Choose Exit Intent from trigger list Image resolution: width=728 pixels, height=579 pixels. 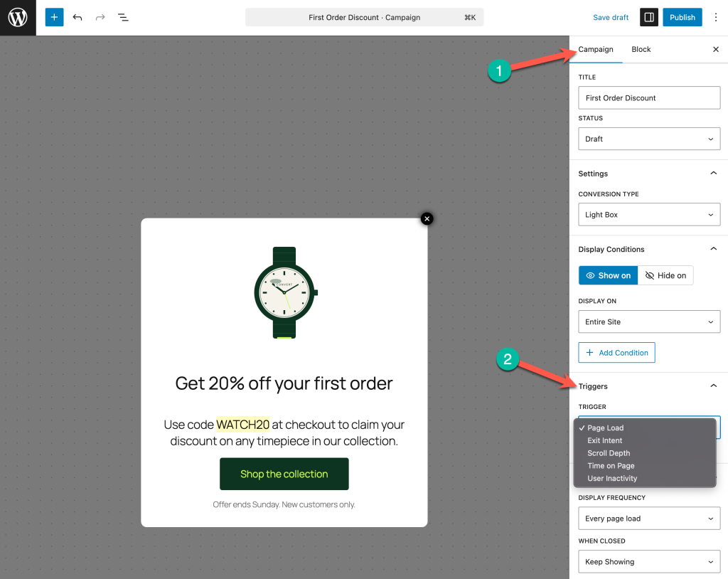(605, 440)
